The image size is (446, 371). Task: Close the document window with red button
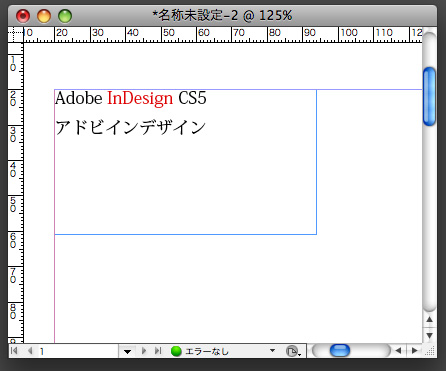tap(23, 16)
